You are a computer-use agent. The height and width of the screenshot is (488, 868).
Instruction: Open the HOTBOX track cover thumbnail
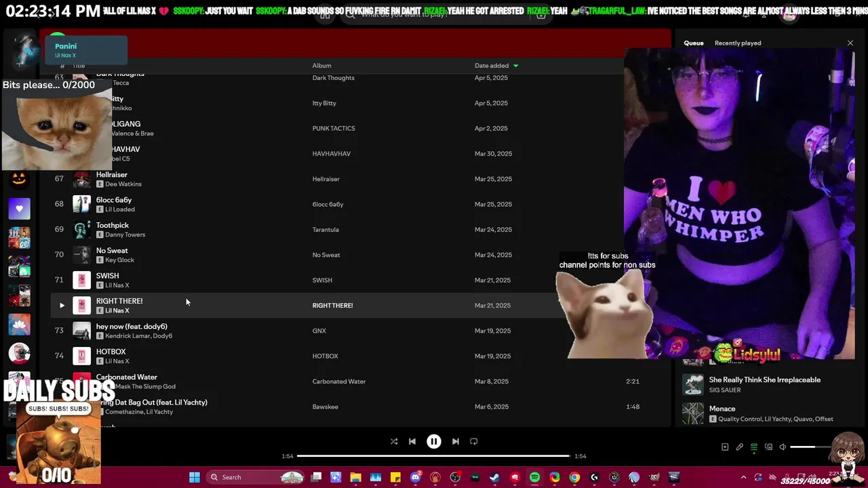(81, 356)
